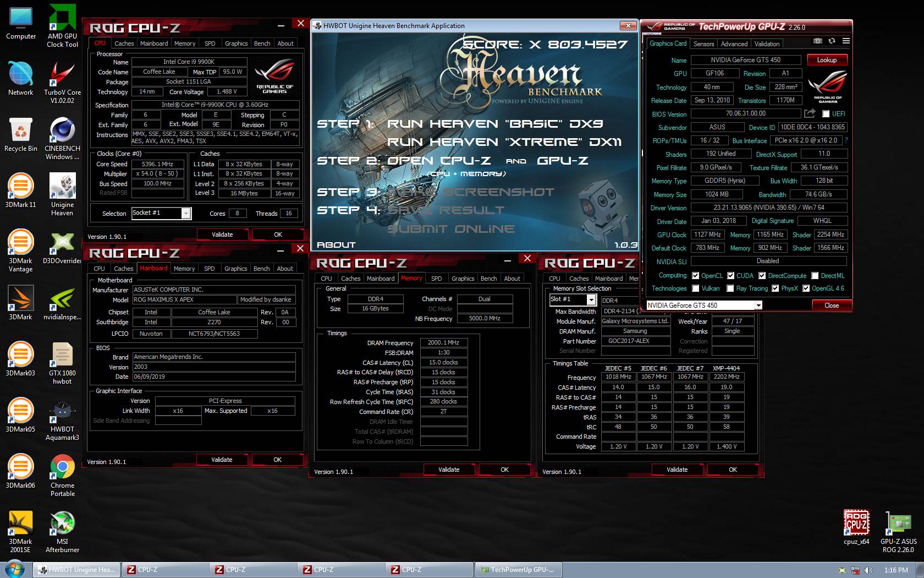Click Validate in Memory CPU-Z window
The width and height of the screenshot is (924, 578).
click(x=449, y=470)
